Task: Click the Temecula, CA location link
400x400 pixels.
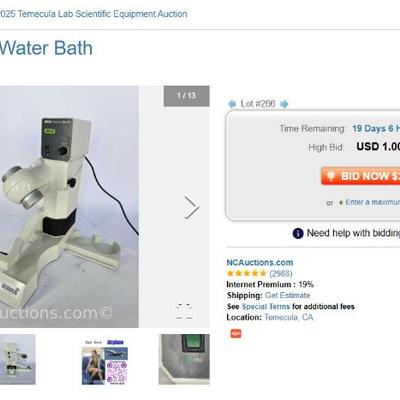Action: coord(289,317)
